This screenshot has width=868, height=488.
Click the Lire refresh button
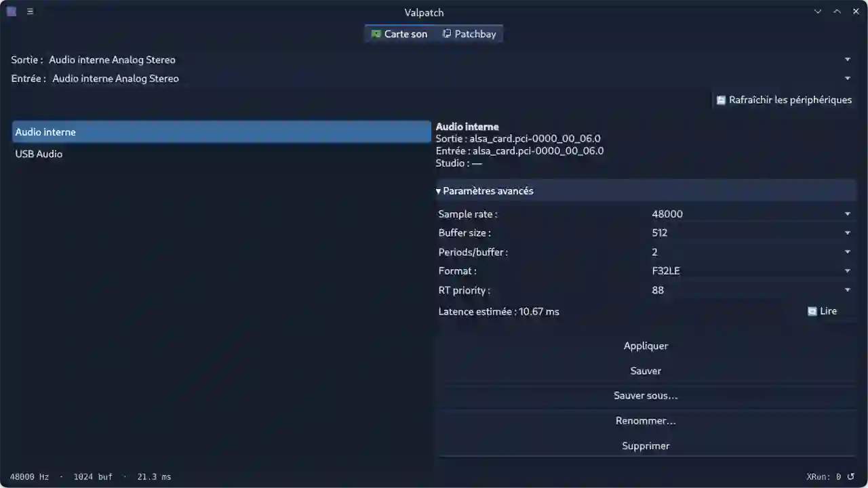(x=823, y=311)
